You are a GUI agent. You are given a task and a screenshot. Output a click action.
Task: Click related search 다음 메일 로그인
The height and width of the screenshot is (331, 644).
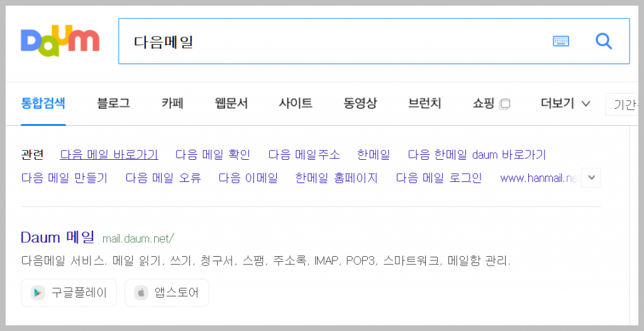point(438,178)
